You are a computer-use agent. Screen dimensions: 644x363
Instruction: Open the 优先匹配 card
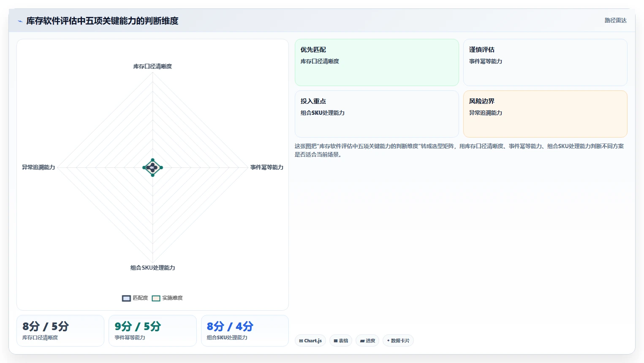[377, 62]
